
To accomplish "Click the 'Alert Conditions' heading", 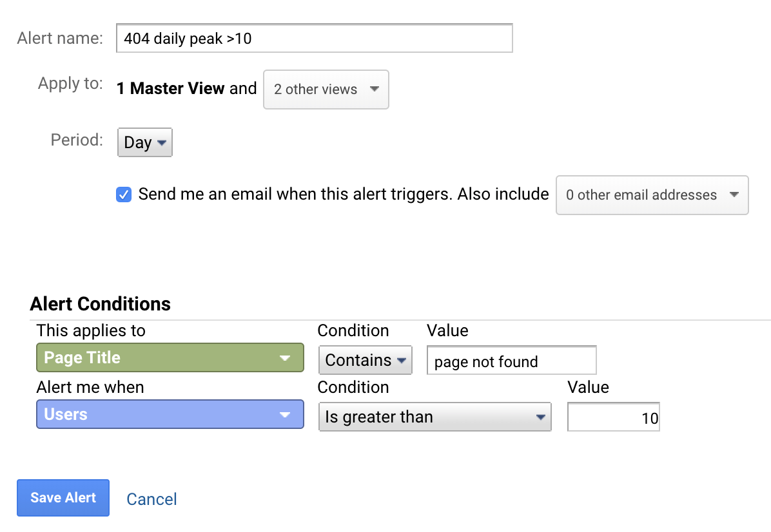I will pos(101,304).
